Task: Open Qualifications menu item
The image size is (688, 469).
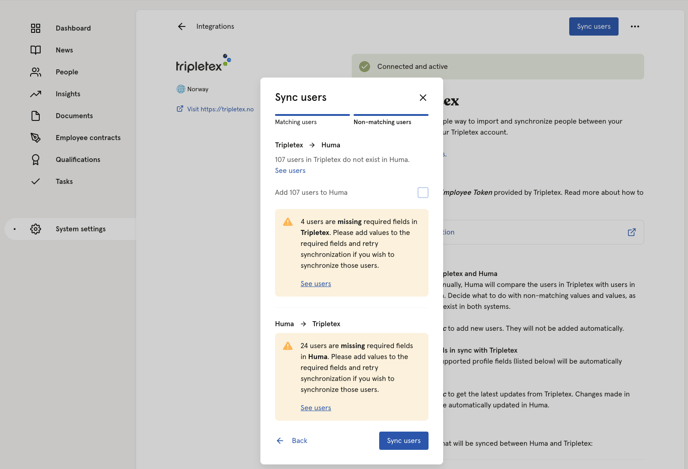Action: click(78, 160)
